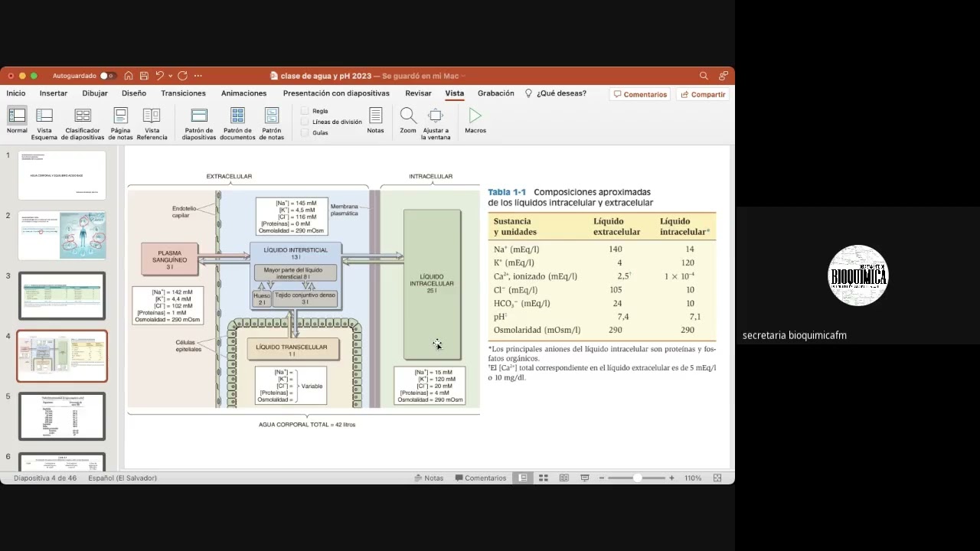
Task: Open Vista Referencia reading view
Action: [152, 123]
